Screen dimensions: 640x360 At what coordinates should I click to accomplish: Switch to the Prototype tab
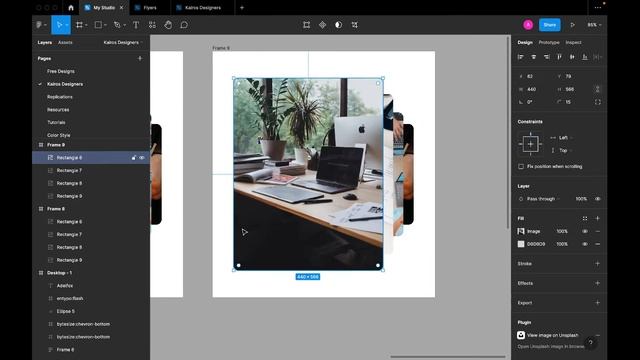[549, 42]
